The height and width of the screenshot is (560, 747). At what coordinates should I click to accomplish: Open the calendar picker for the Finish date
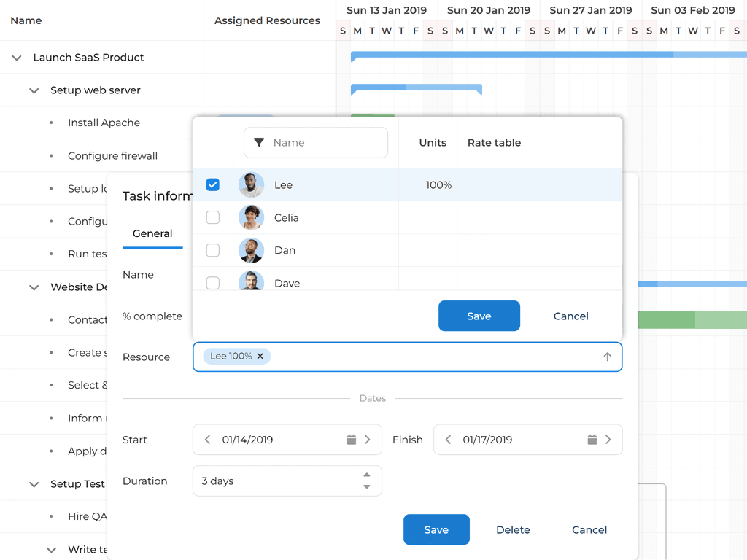pos(590,440)
